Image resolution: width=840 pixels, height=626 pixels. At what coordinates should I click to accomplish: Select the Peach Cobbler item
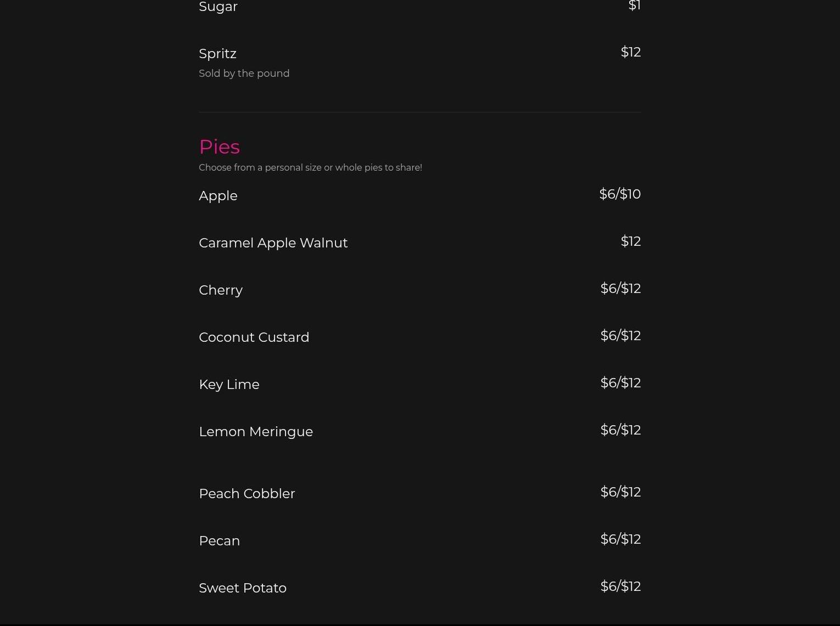pos(247,494)
